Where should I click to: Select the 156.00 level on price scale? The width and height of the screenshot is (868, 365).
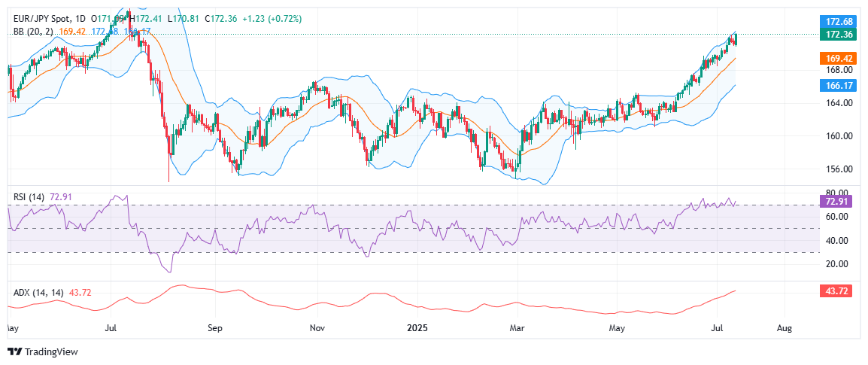pos(836,169)
